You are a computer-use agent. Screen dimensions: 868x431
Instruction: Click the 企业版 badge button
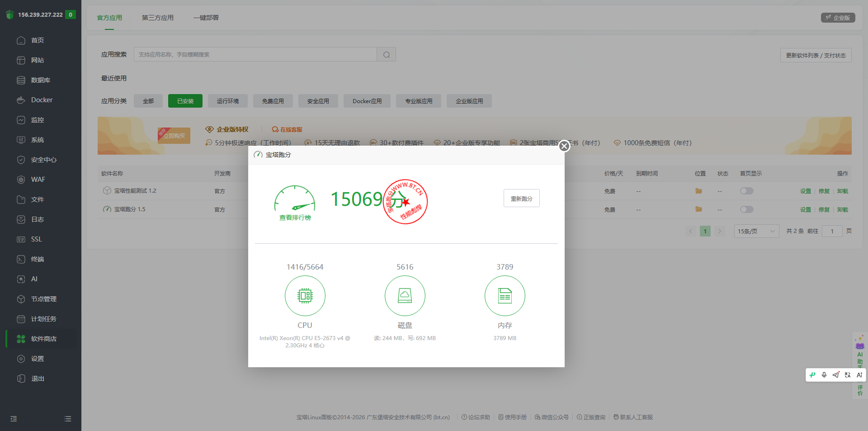pyautogui.click(x=838, y=18)
